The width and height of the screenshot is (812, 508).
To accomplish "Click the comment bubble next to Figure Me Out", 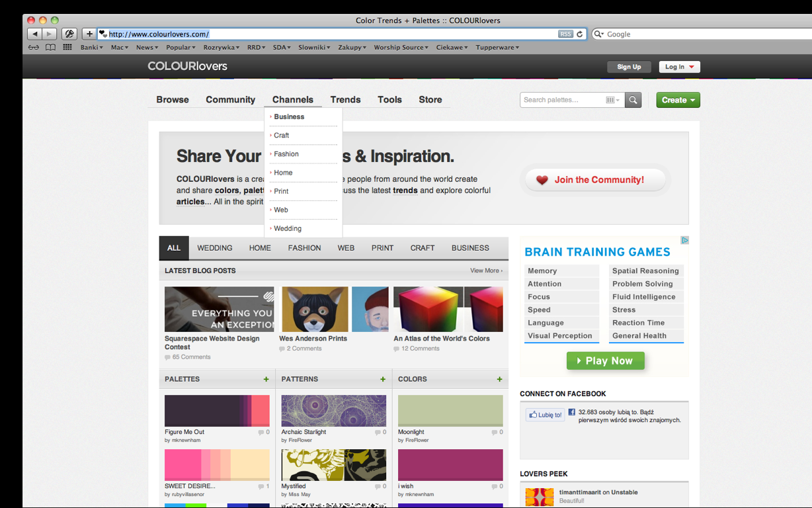I will tap(262, 433).
